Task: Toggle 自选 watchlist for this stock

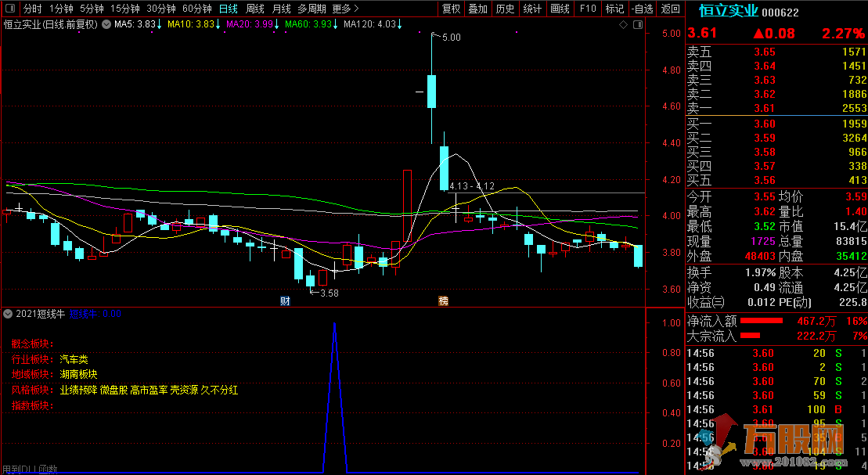Action: pyautogui.click(x=642, y=9)
